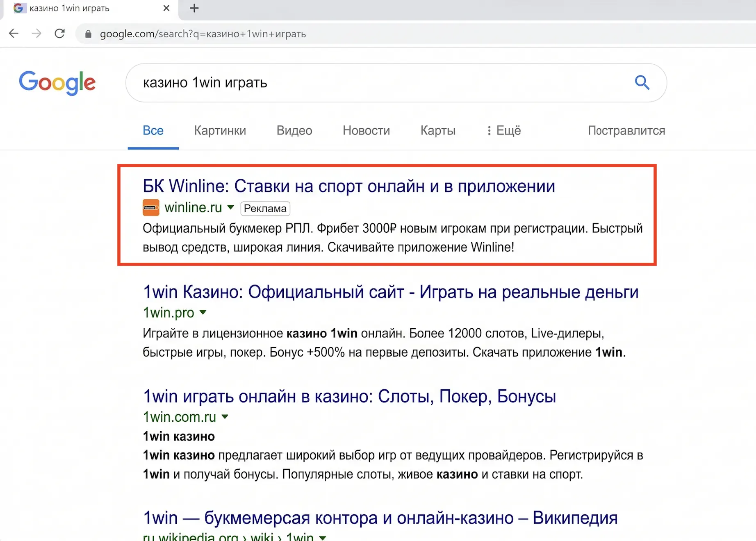Open 1win играть онлайн в казино result
This screenshot has height=541, width=756.
tap(349, 396)
